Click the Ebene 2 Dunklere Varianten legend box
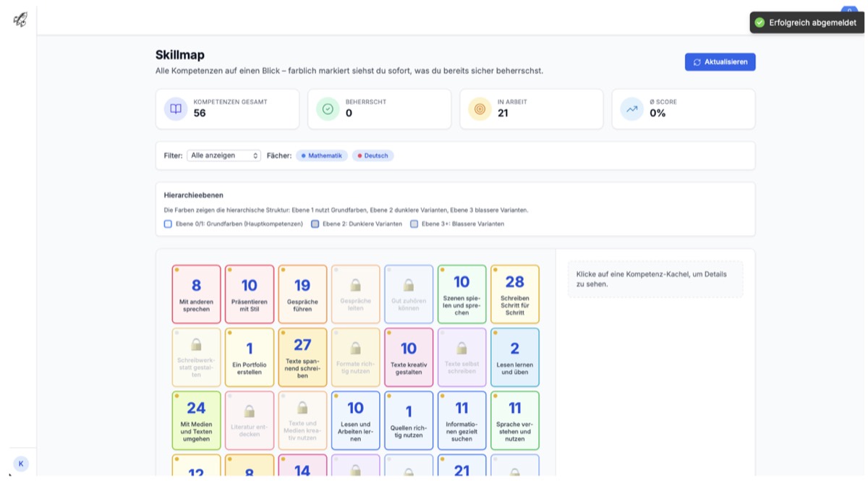Viewport: 868px width, 481px height. [315, 224]
